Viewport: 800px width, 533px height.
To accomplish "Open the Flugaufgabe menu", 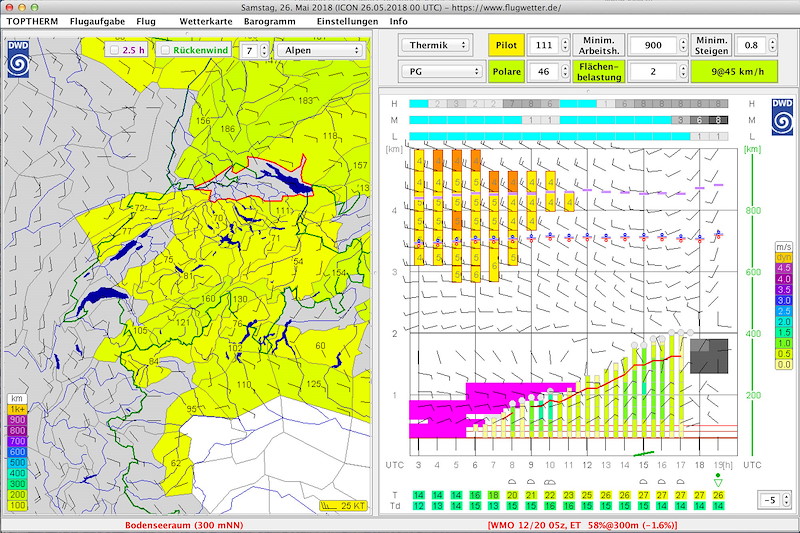I will click(97, 21).
